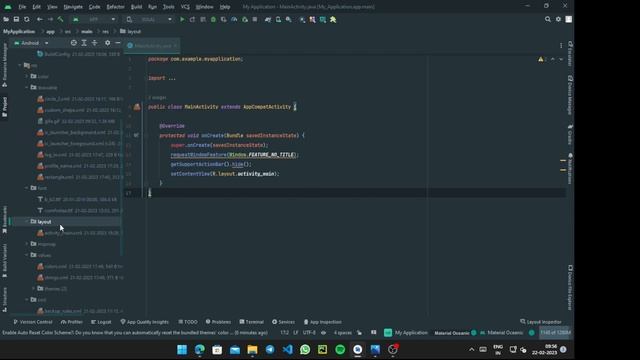Click the Debug app bug icon
640x360 pixels.
tap(213, 19)
